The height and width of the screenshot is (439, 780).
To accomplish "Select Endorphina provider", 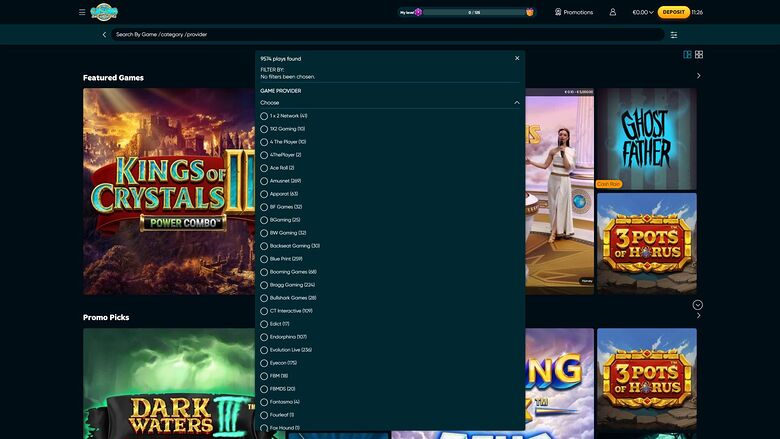I will tap(284, 337).
